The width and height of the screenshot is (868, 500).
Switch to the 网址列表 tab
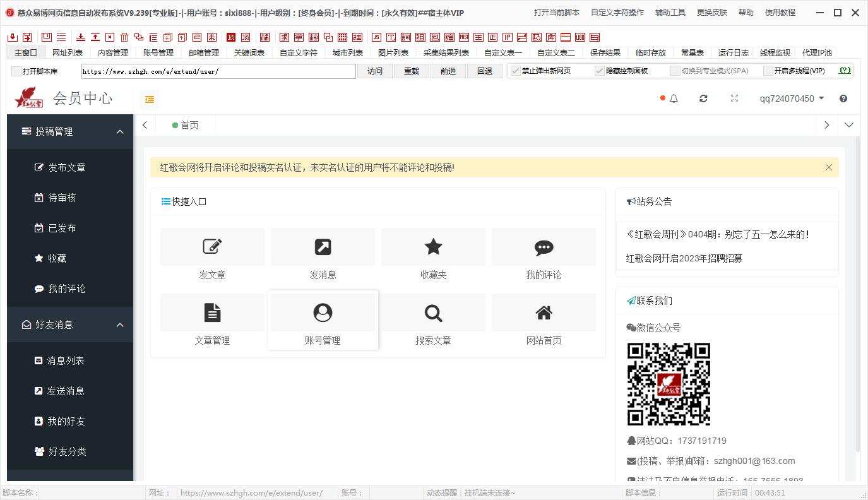[68, 53]
